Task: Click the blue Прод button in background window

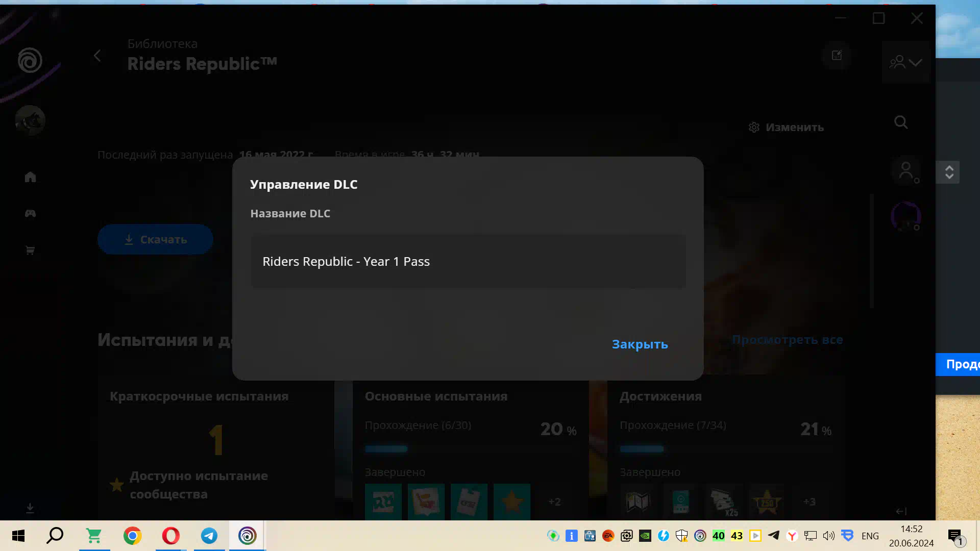Action: coord(958,364)
